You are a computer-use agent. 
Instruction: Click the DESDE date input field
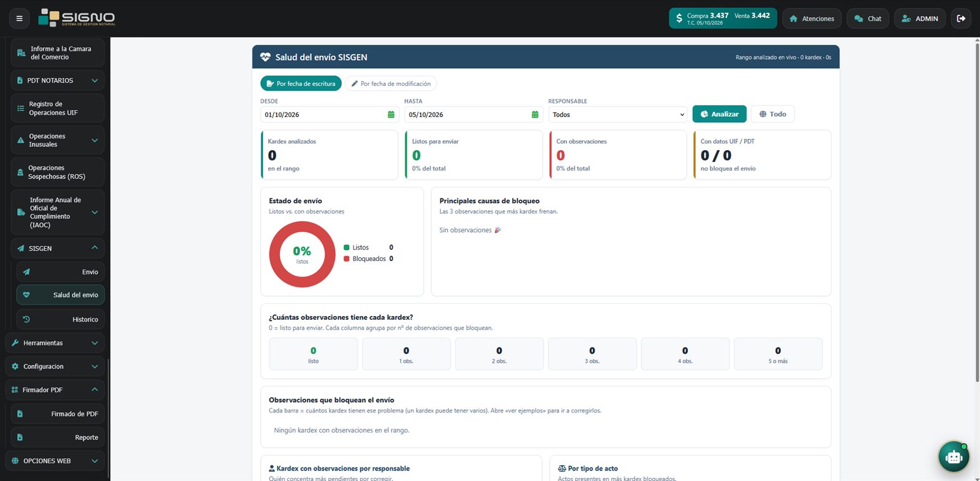[330, 115]
